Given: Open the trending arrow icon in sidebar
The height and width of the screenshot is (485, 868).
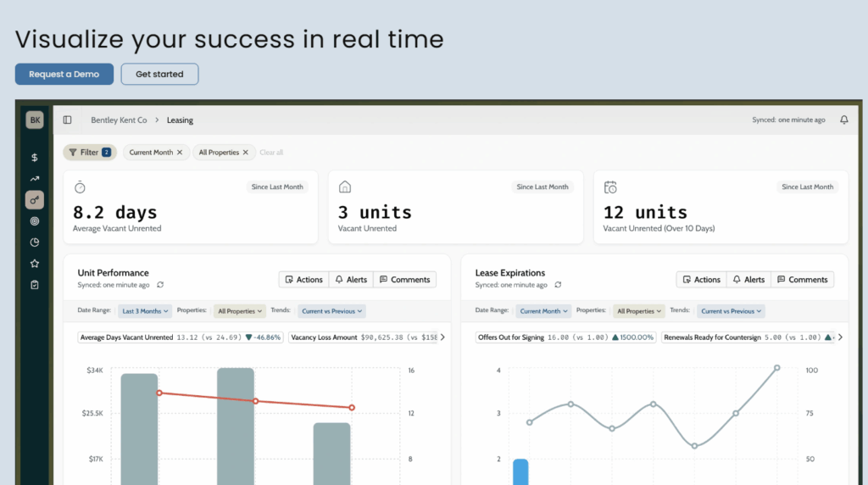Looking at the screenshot, I should pyautogui.click(x=35, y=179).
